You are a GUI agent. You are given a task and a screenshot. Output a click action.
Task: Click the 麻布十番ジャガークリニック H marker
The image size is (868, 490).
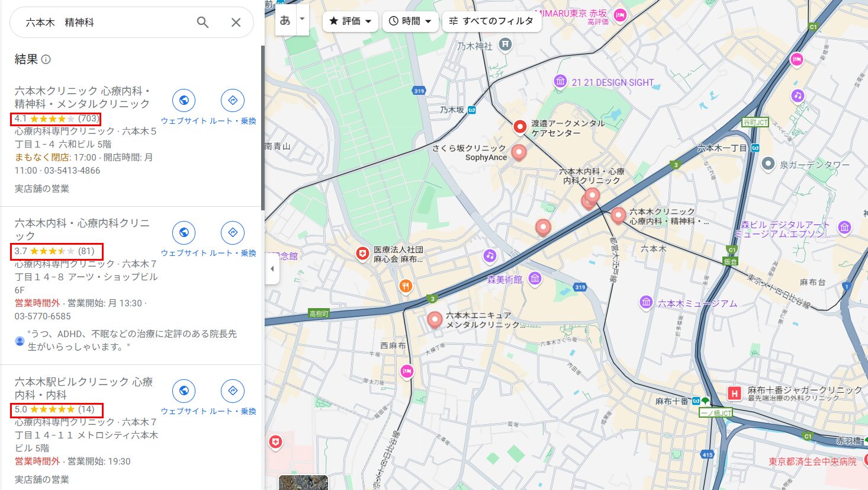[x=734, y=393]
